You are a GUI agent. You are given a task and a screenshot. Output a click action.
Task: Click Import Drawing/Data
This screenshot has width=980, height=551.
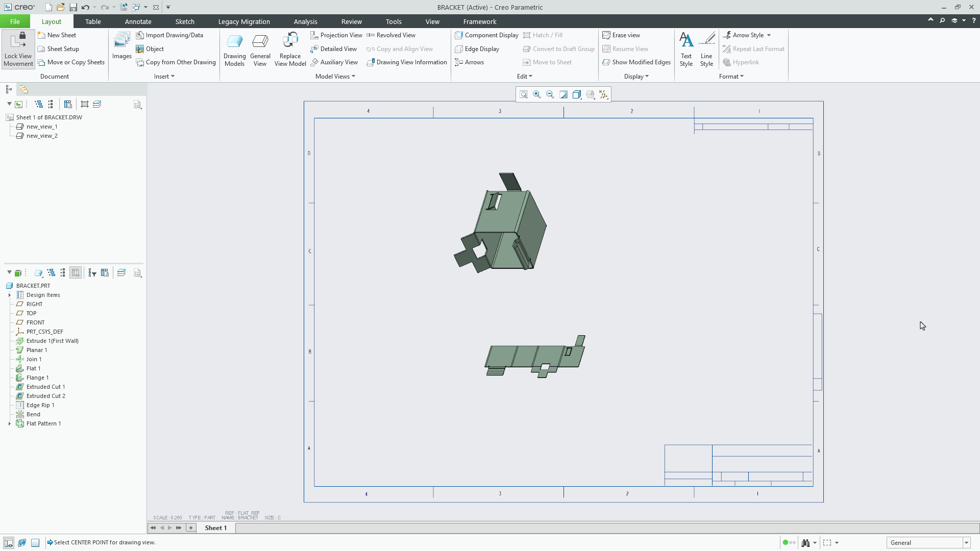[169, 35]
